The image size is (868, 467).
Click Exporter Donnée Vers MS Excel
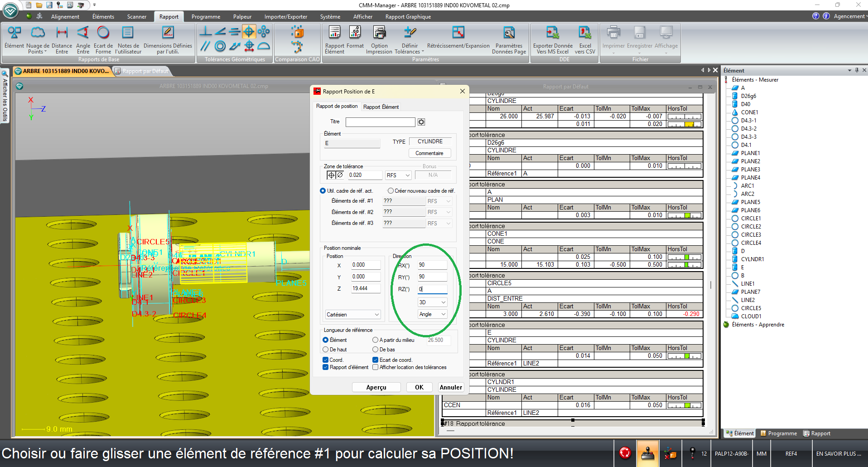pyautogui.click(x=553, y=40)
